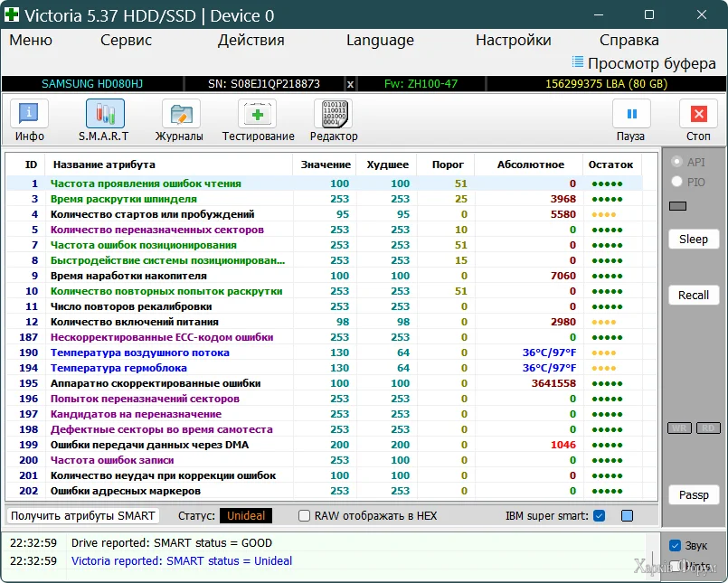Click the Recall button
The width and height of the screenshot is (728, 583).
pyautogui.click(x=694, y=296)
